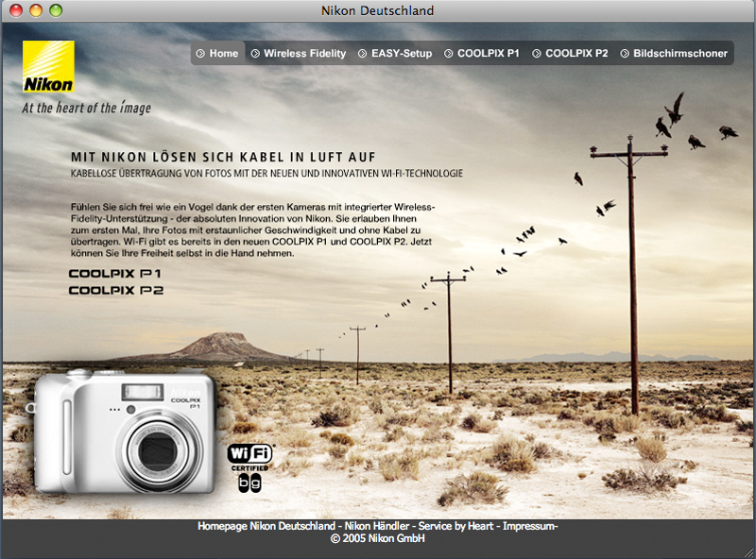Click the Wi-Fi Certified badge
Viewport: 756px width, 559px height.
tap(249, 468)
